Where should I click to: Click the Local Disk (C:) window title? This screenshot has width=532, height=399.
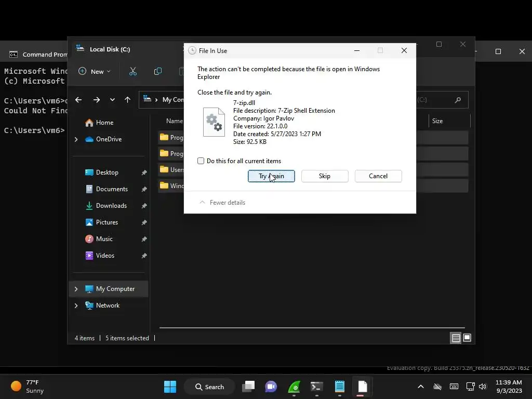[x=110, y=49]
